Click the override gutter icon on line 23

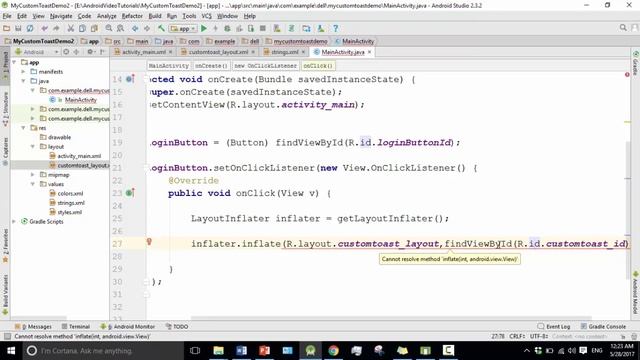click(x=130, y=193)
